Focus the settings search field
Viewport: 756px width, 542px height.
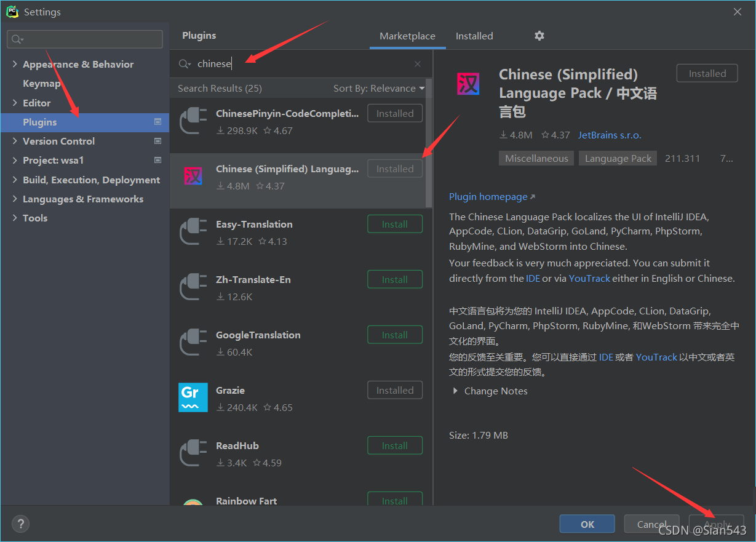[85, 39]
